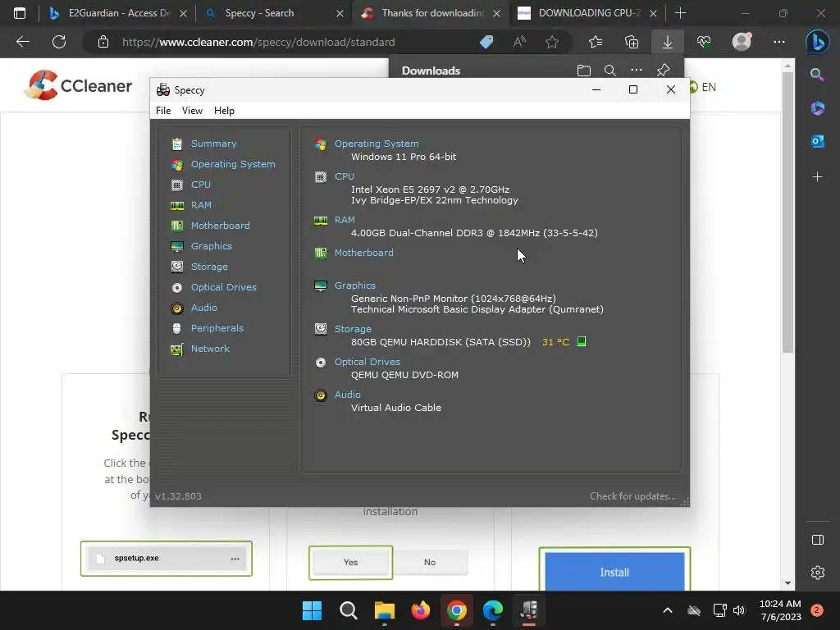
Task: Select the Optical Drives disc icon in sidebar
Action: click(x=177, y=288)
